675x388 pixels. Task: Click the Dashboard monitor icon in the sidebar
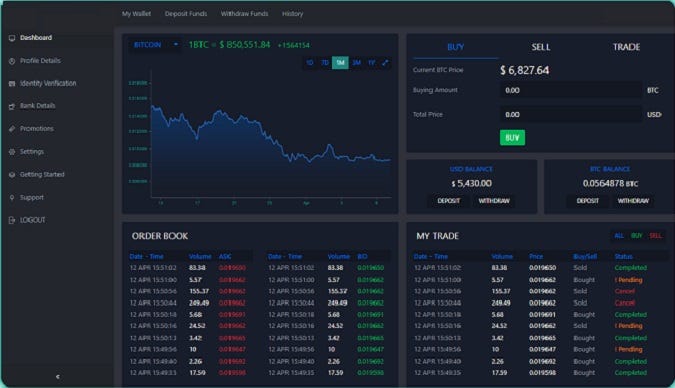(12, 38)
